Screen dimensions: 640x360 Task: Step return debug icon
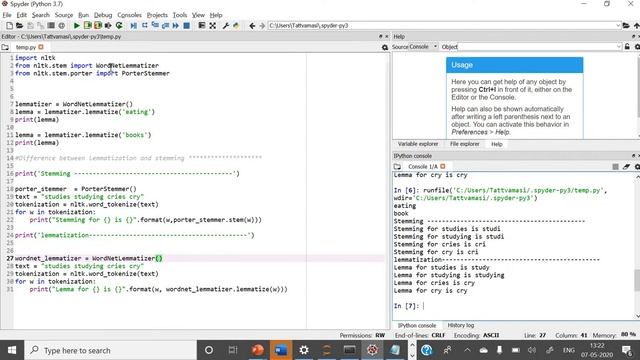point(165,26)
